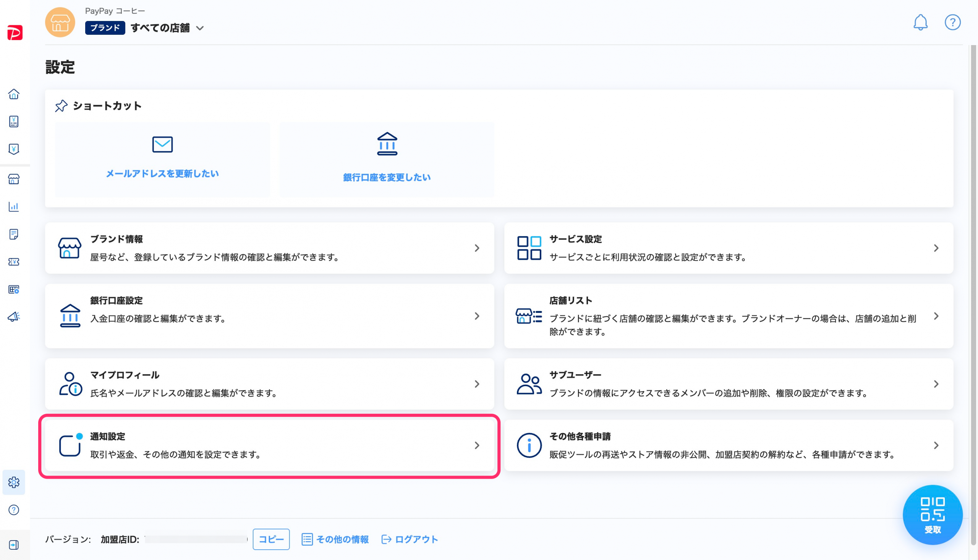Click メールアドレスを更新したい shortcut link
The height and width of the screenshot is (560, 978).
pyautogui.click(x=162, y=173)
